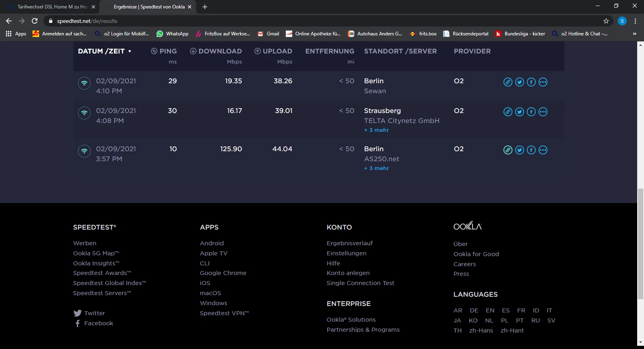Share 3:57 PM result on Facebook
This screenshot has width=644, height=349.
click(531, 150)
